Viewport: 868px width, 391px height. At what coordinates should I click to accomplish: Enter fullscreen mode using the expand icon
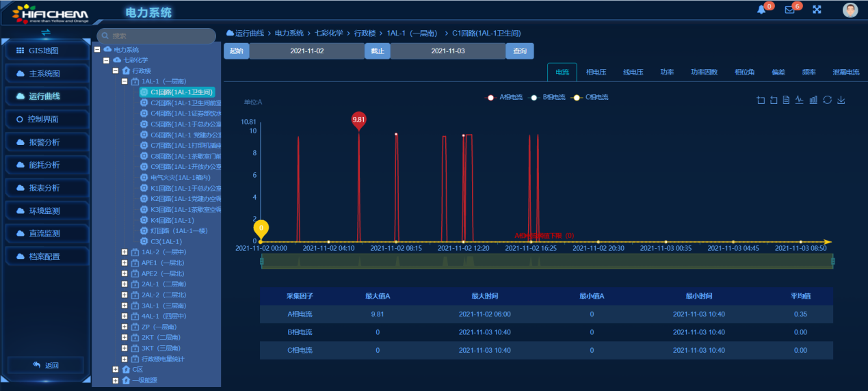pyautogui.click(x=817, y=10)
